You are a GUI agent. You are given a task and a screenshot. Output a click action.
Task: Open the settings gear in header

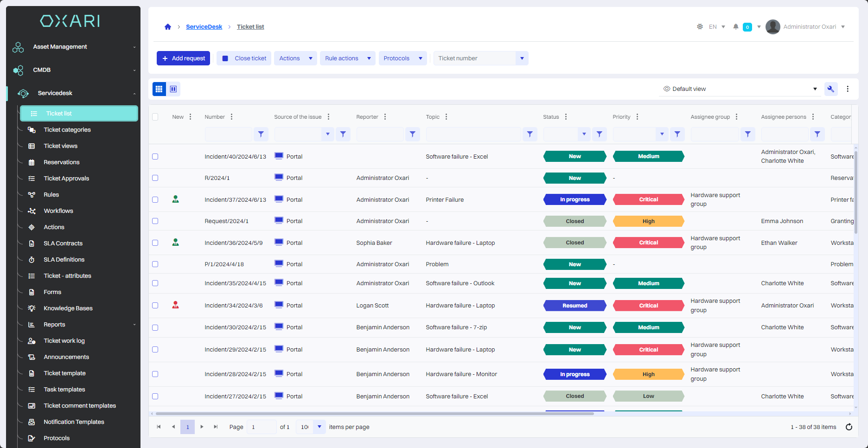point(700,27)
